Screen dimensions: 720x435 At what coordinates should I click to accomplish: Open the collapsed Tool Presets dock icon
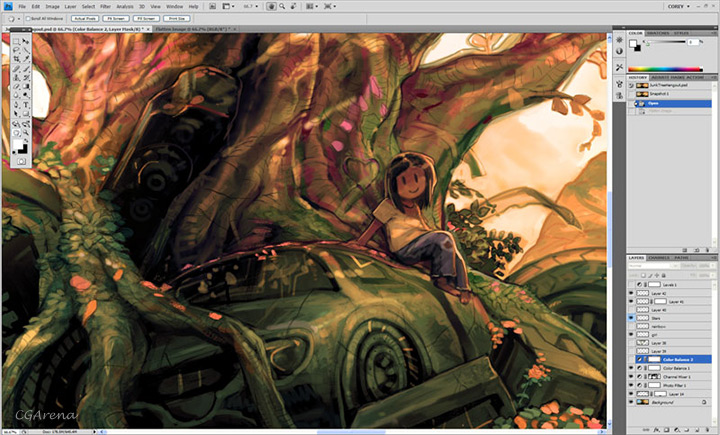tap(619, 67)
